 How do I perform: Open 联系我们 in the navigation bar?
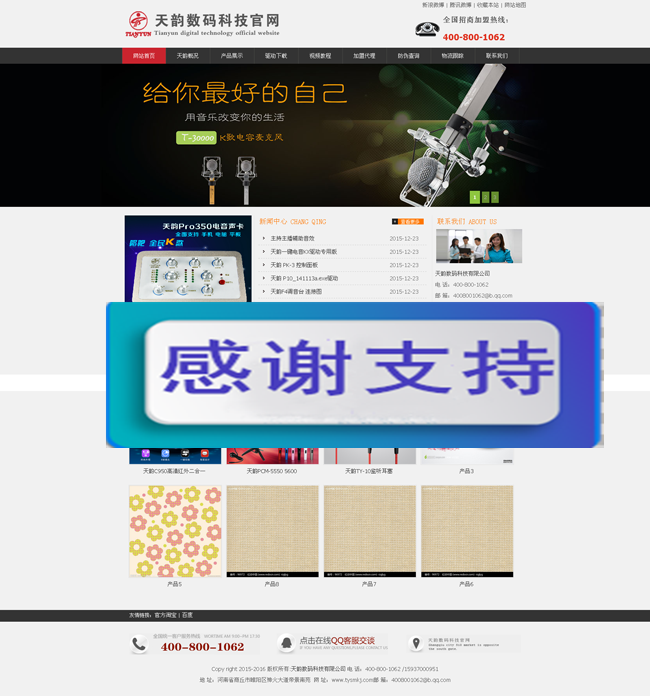(496, 56)
